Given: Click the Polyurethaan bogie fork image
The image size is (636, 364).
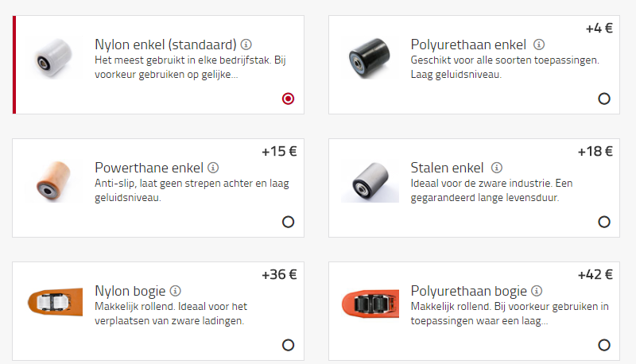Looking at the screenshot, I should click(370, 305).
